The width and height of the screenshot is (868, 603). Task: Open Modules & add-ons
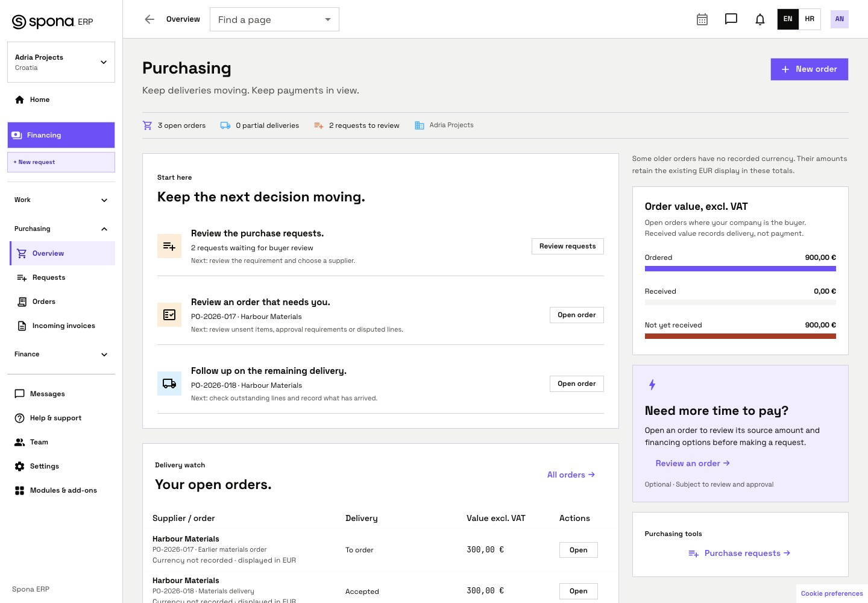coord(61,490)
